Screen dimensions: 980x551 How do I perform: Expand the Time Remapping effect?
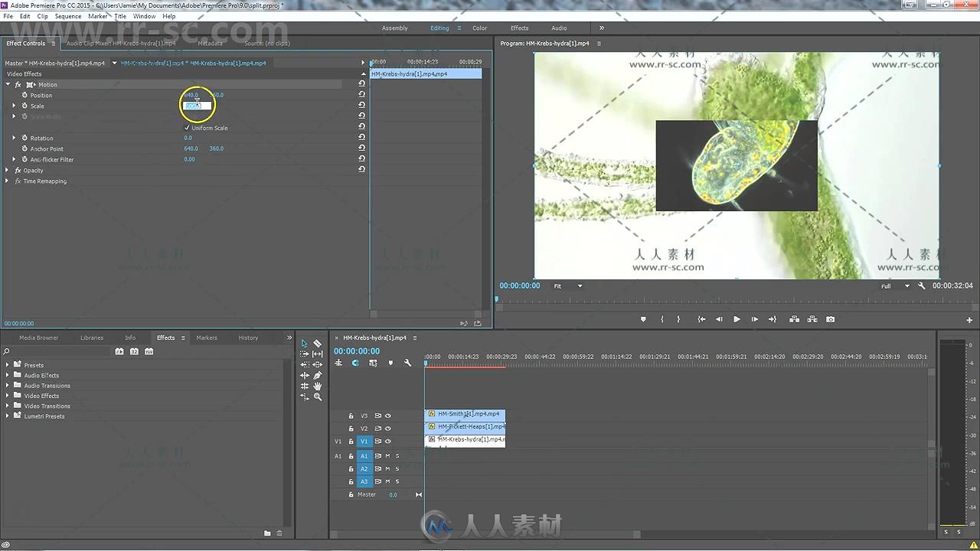click(x=8, y=181)
